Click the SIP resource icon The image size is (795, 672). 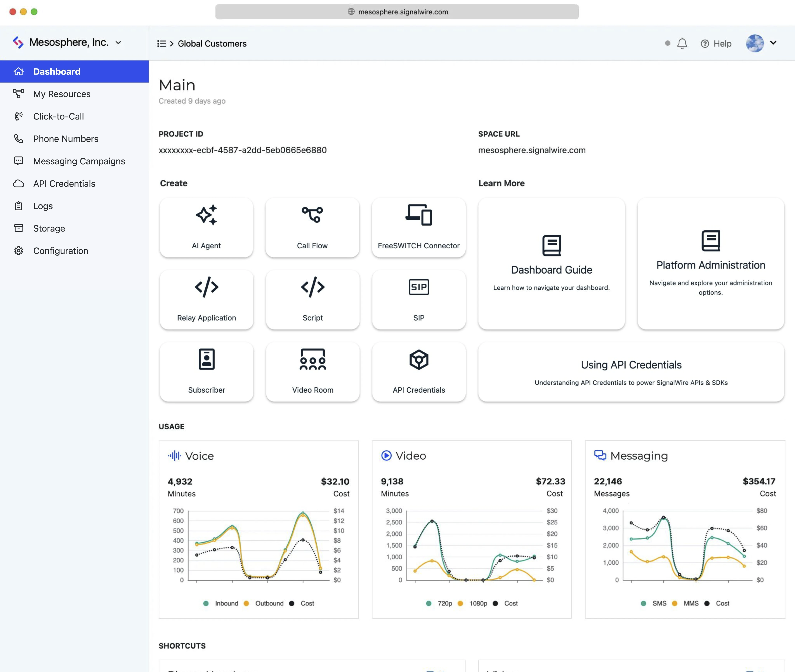[x=418, y=287]
